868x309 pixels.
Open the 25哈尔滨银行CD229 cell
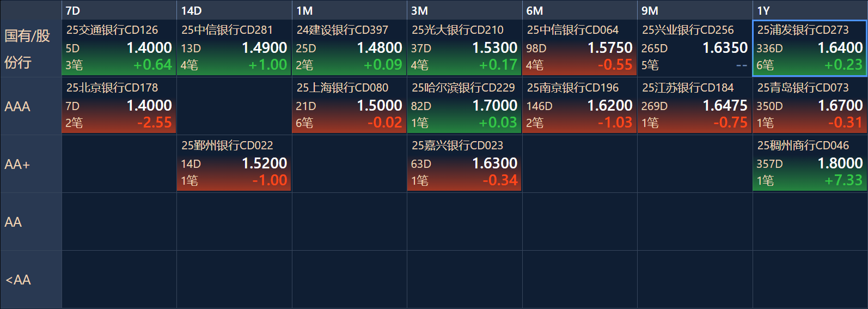coord(464,106)
